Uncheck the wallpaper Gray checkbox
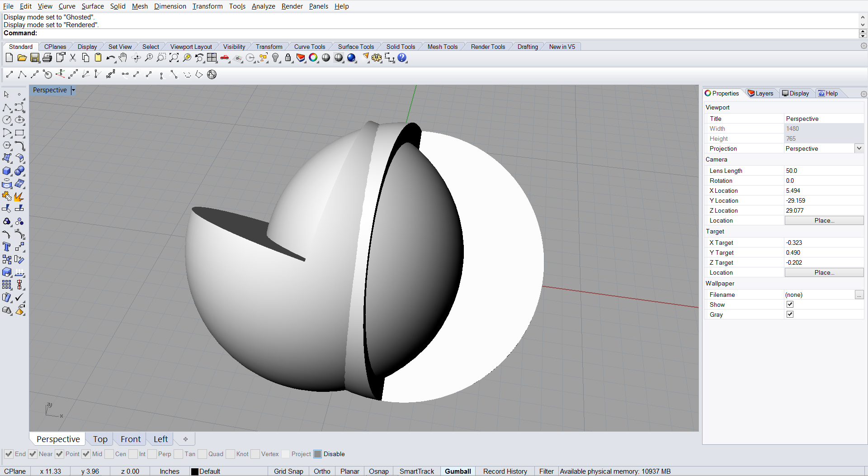The image size is (868, 476). (x=790, y=314)
